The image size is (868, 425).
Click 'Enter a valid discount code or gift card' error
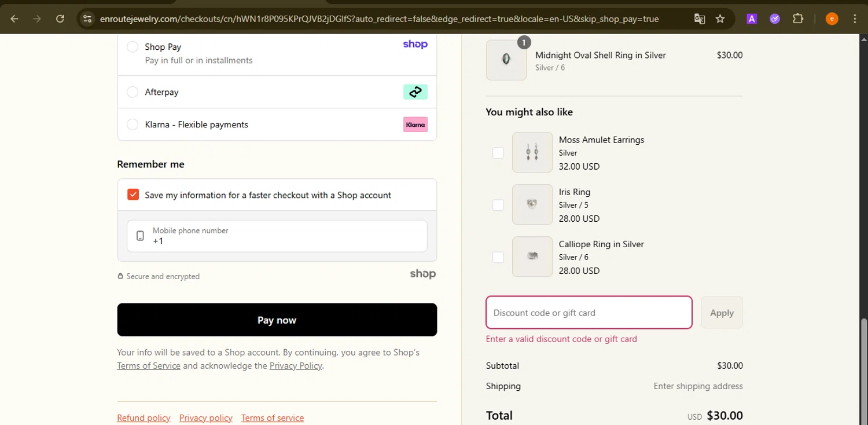tap(561, 339)
